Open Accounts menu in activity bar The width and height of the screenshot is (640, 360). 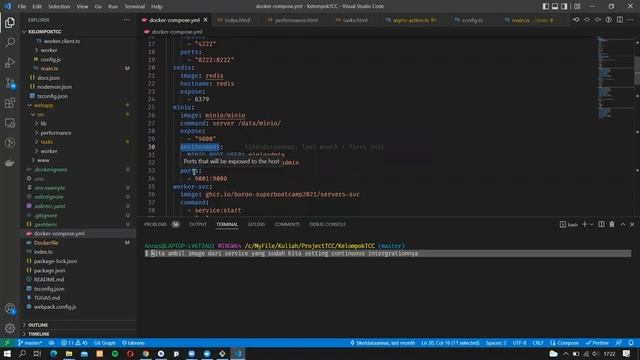click(x=10, y=309)
